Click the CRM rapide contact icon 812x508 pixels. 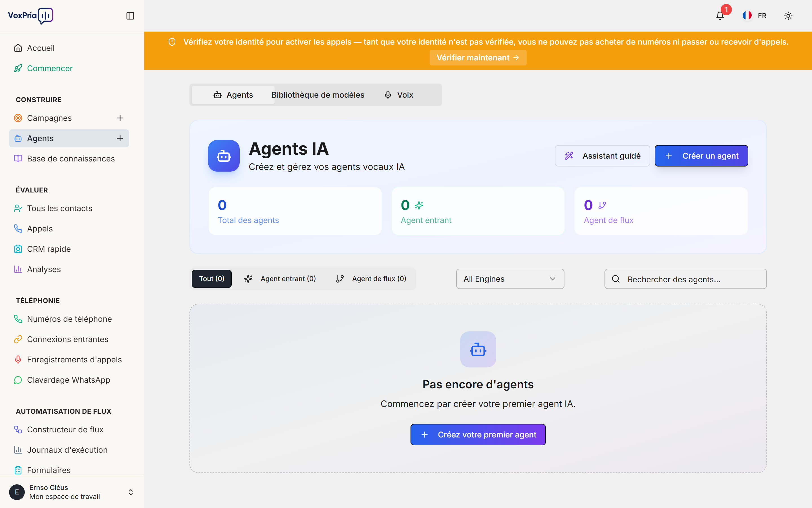pyautogui.click(x=18, y=249)
